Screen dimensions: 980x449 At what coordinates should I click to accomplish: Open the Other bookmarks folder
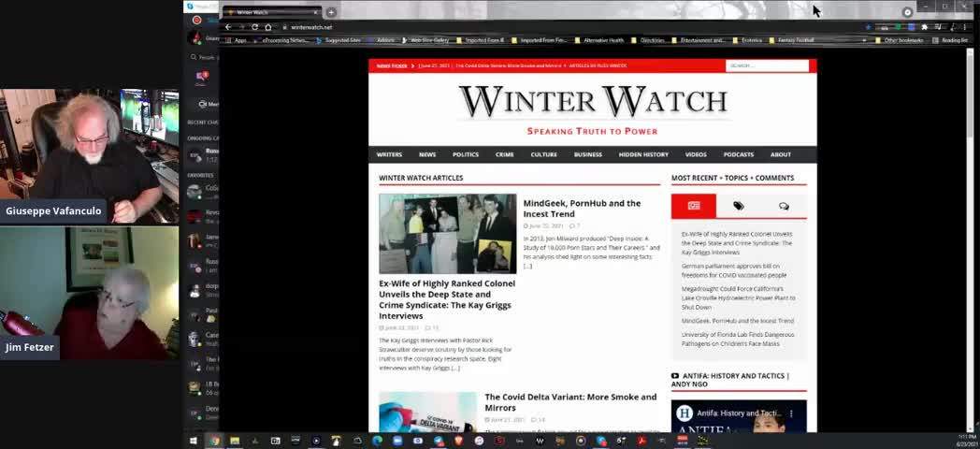(901, 40)
